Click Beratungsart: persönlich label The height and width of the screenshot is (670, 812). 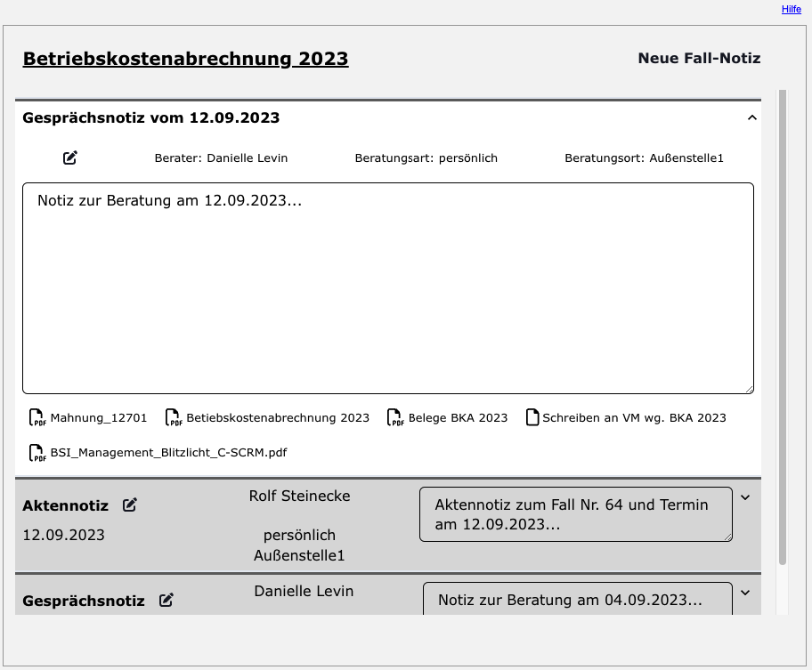pyautogui.click(x=426, y=157)
